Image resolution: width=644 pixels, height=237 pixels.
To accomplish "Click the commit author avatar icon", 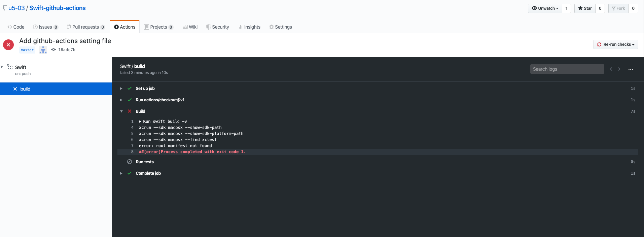I will [x=43, y=50].
